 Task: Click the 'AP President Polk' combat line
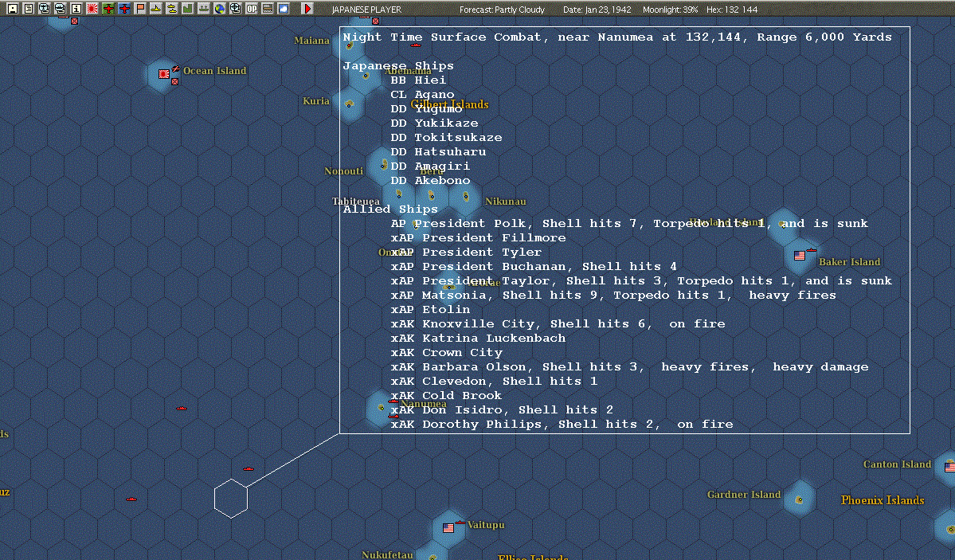pos(629,224)
